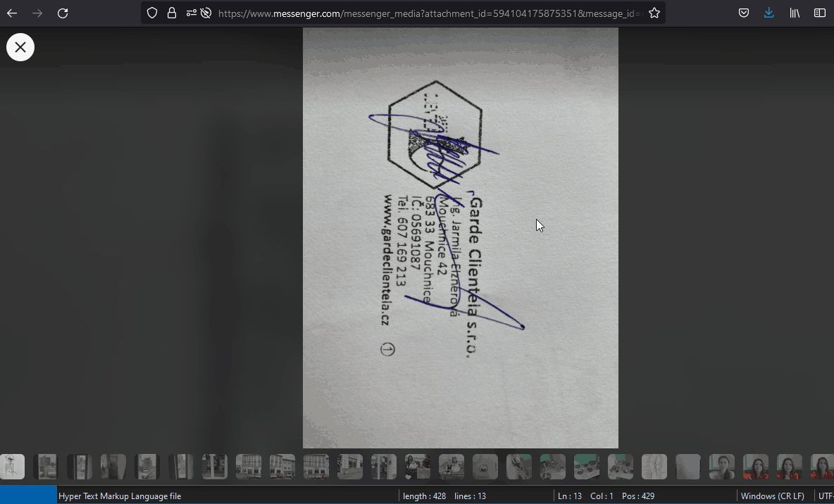Click the Windows (CR LF) line ending selector
Screen dimensions: 834x504
(x=772, y=496)
